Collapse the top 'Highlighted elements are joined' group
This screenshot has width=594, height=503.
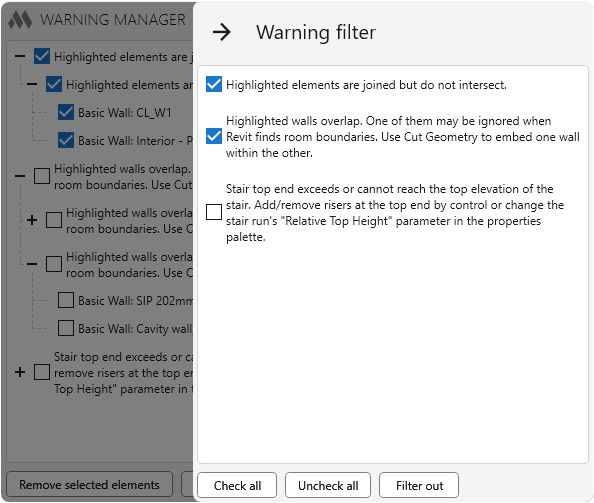pos(20,56)
